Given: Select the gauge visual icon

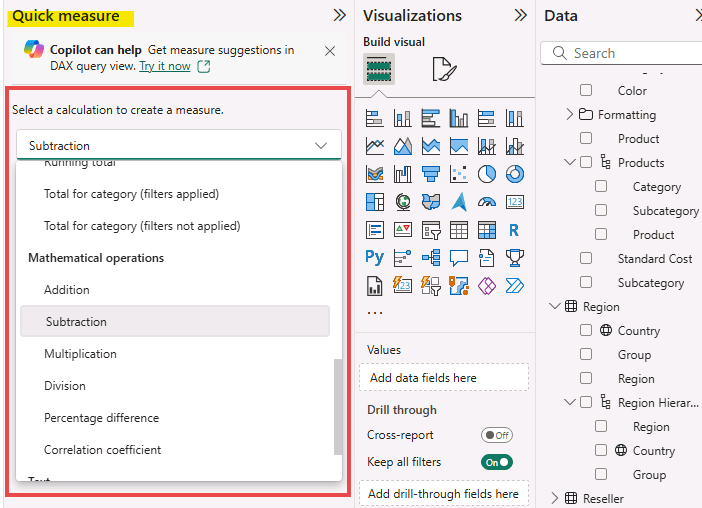Looking at the screenshot, I should 487,202.
